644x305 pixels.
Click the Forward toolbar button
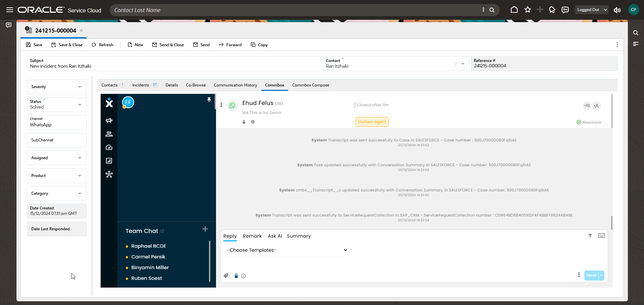[x=230, y=45]
